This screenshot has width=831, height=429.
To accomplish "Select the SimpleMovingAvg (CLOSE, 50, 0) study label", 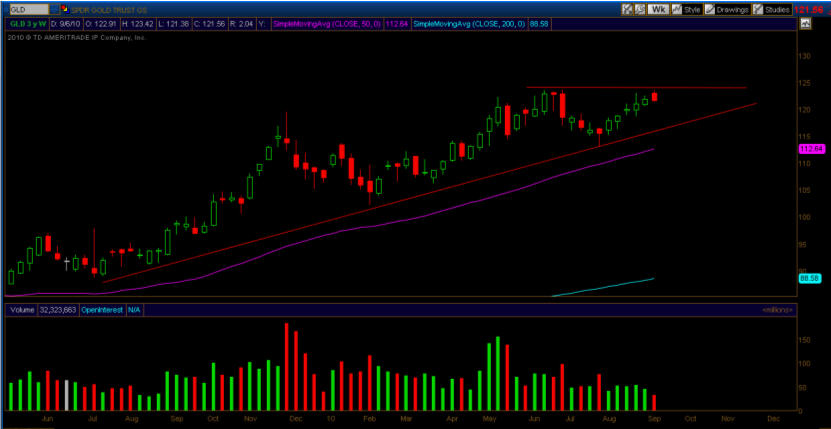I will (x=326, y=23).
